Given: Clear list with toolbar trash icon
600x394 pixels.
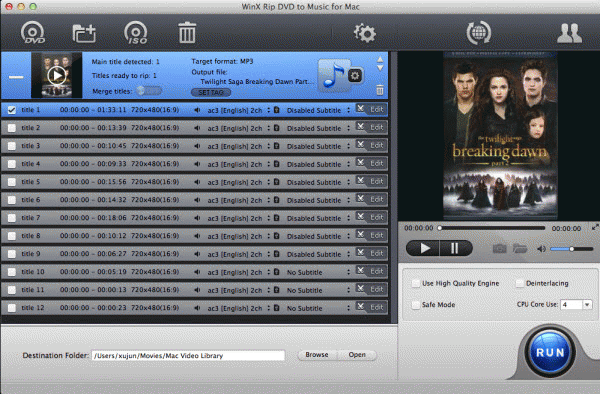Looking at the screenshot, I should click(x=187, y=33).
